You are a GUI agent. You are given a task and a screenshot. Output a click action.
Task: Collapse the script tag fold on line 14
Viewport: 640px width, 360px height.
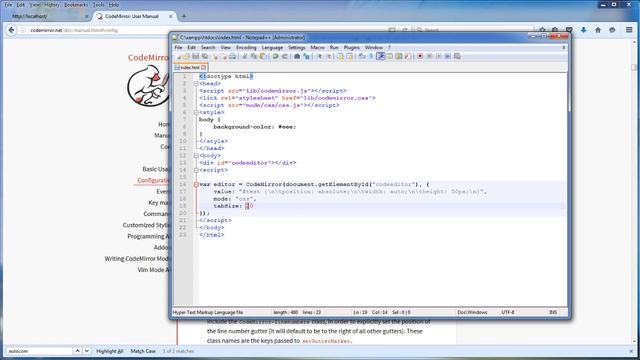pyautogui.click(x=196, y=170)
